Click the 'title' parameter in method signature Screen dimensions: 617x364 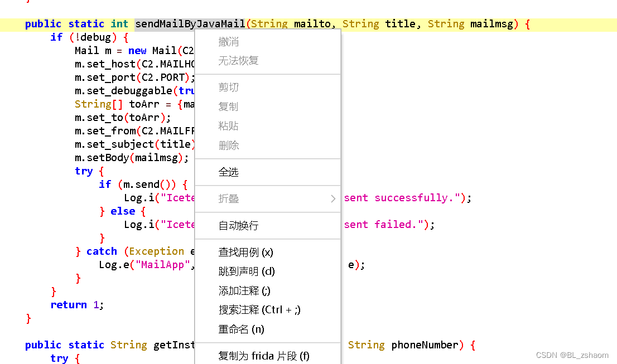pos(400,24)
